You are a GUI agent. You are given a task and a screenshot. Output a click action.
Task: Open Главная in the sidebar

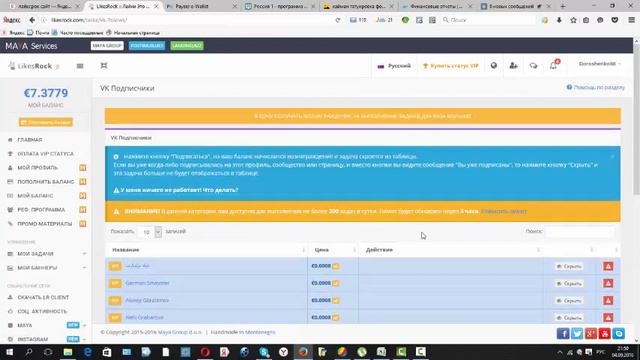pos(30,140)
